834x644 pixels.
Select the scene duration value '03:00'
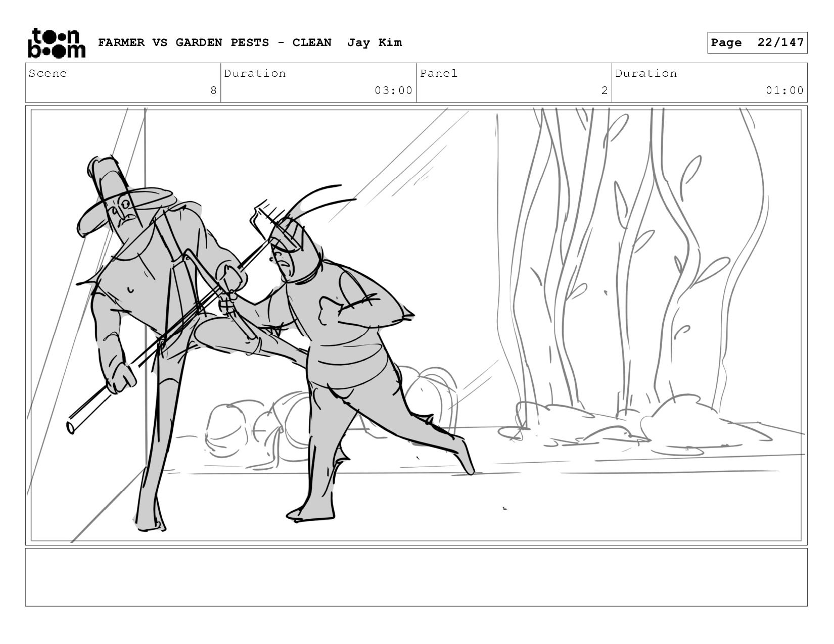pyautogui.click(x=394, y=90)
